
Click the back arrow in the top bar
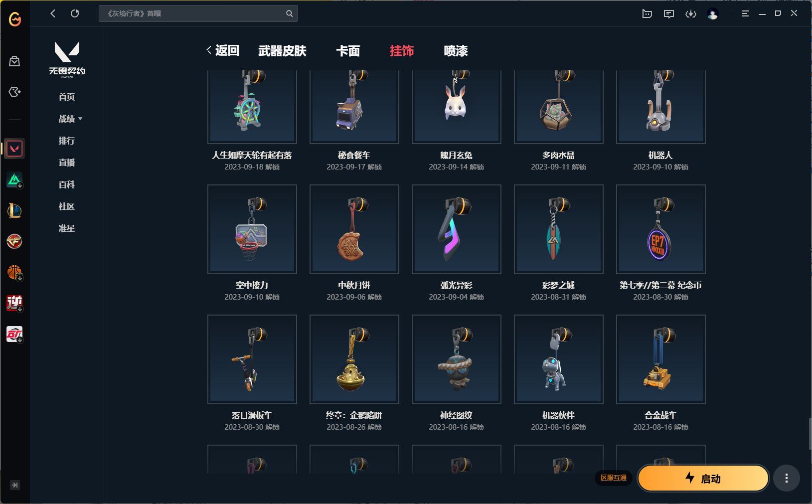[53, 13]
